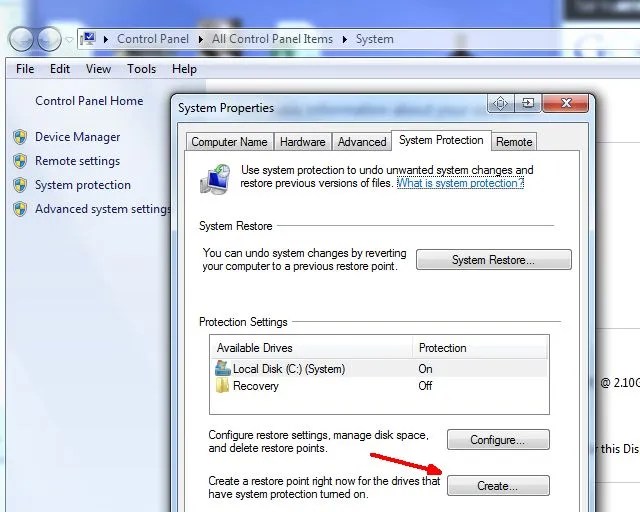Open the Edit menu
640x512 pixels.
pos(60,69)
